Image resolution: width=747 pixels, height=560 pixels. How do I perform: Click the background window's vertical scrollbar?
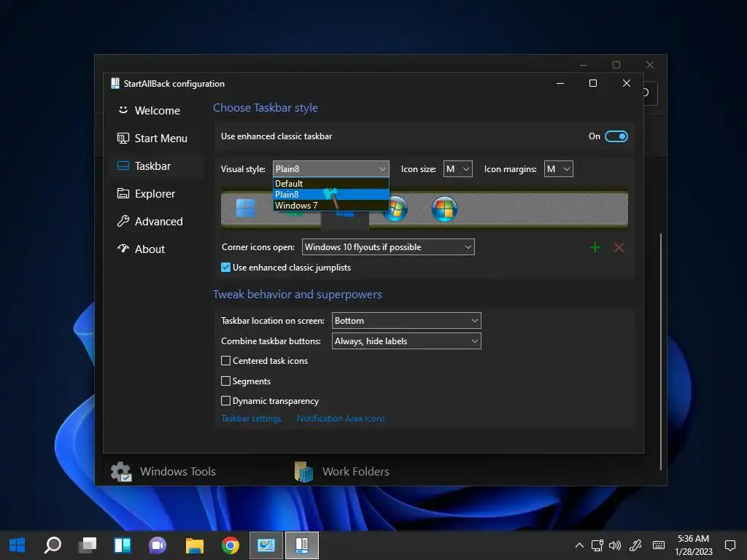click(x=661, y=351)
